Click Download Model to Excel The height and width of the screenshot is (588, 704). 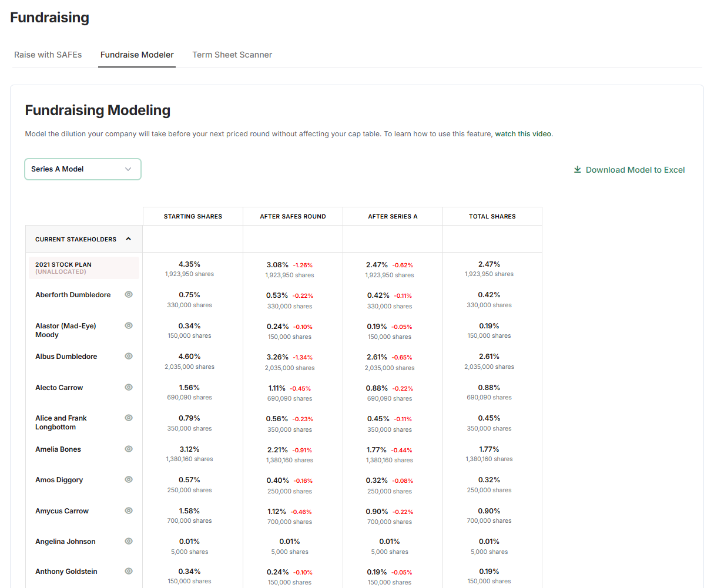click(x=629, y=170)
